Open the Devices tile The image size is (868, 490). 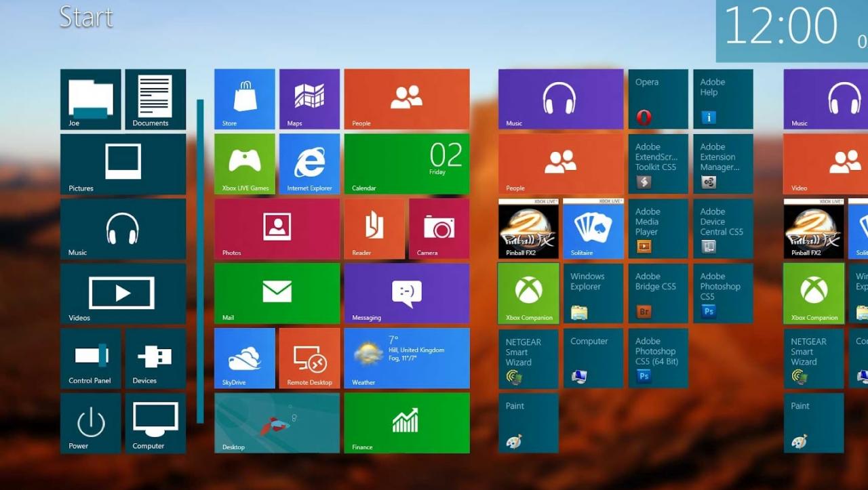click(x=155, y=359)
